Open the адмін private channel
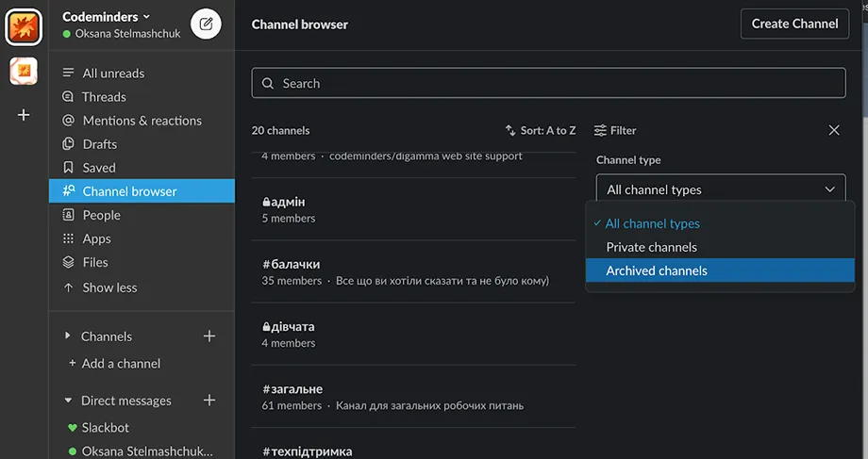Screen dimensions: 868x459 pyautogui.click(x=413, y=209)
